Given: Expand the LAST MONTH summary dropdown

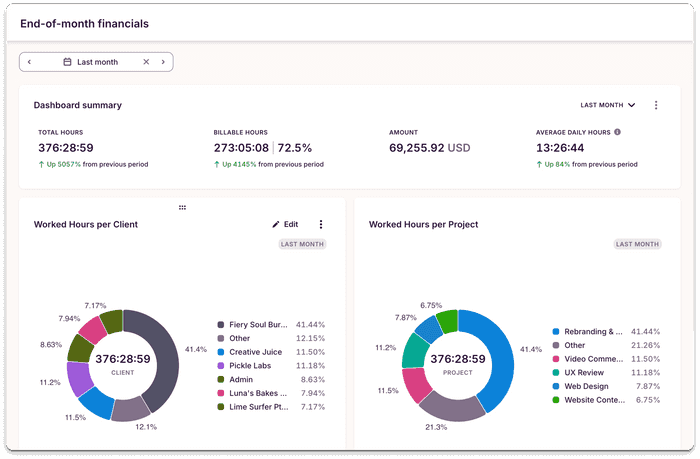Looking at the screenshot, I should [x=608, y=105].
